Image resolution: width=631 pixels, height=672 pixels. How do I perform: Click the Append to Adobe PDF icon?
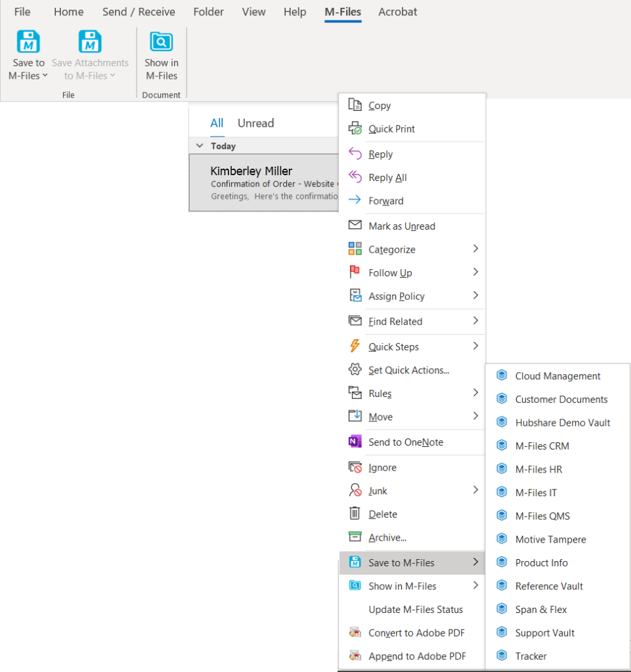click(353, 656)
